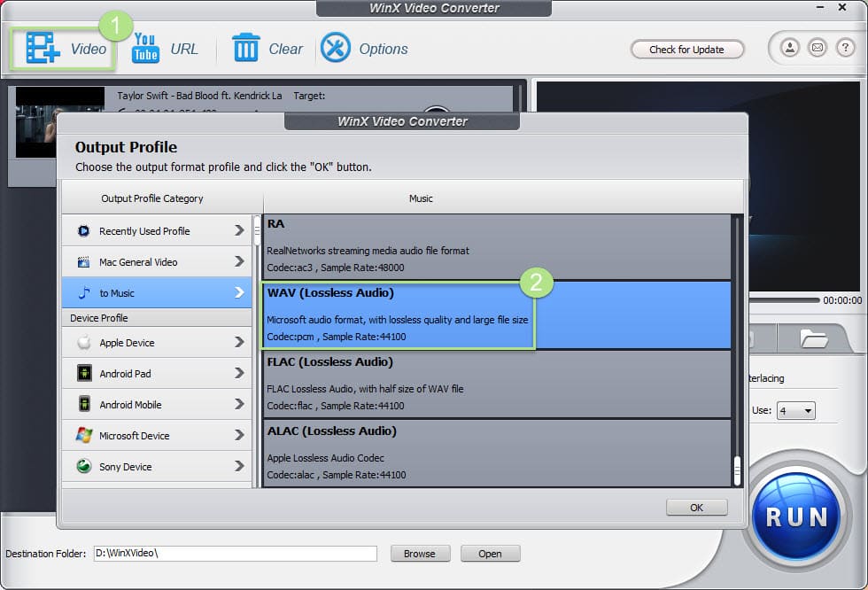
Task: Click the Destination Folder path field
Action: [236, 554]
